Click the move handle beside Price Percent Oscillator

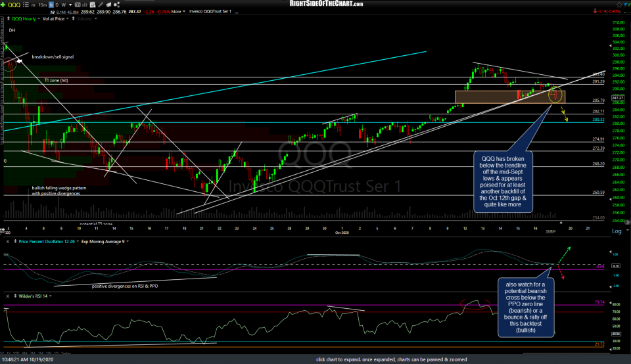tap(15, 241)
